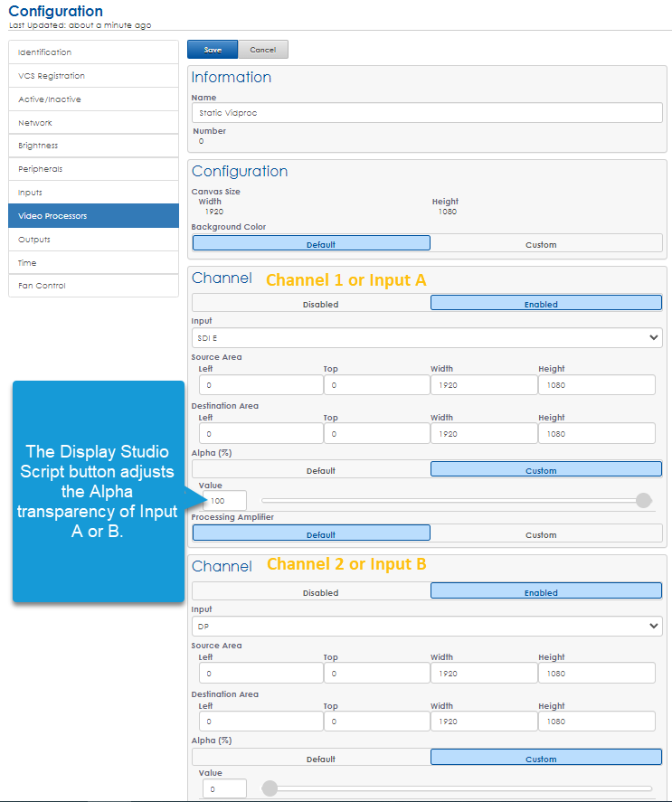Click the Save button
This screenshot has width=672, height=802.
pos(212,50)
